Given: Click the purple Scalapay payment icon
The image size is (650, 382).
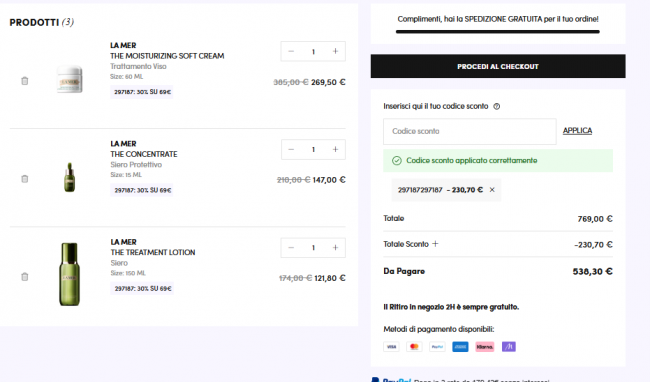Looking at the screenshot, I should pyautogui.click(x=509, y=347).
